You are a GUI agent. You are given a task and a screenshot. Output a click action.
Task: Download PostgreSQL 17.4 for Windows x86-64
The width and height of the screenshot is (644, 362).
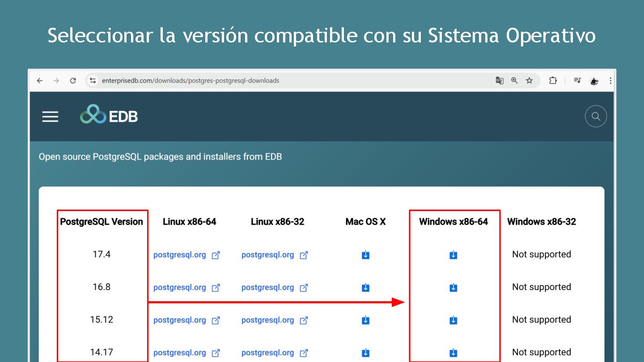[453, 255]
